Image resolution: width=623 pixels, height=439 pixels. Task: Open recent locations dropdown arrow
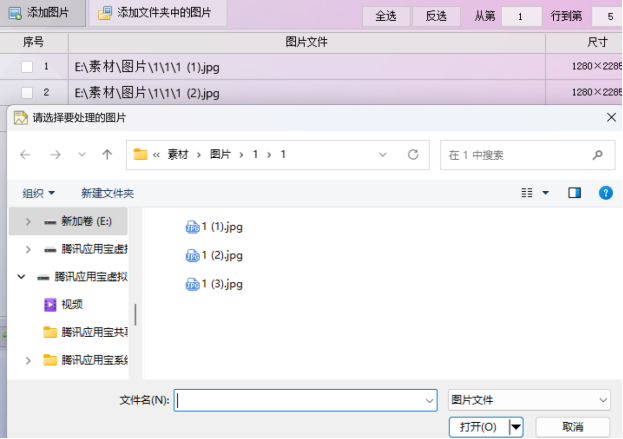pyautogui.click(x=82, y=155)
